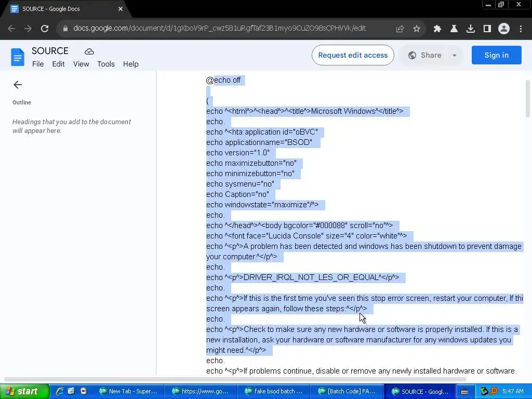The image size is (532, 399).
Task: Click the blue Sign in button
Action: 496,55
